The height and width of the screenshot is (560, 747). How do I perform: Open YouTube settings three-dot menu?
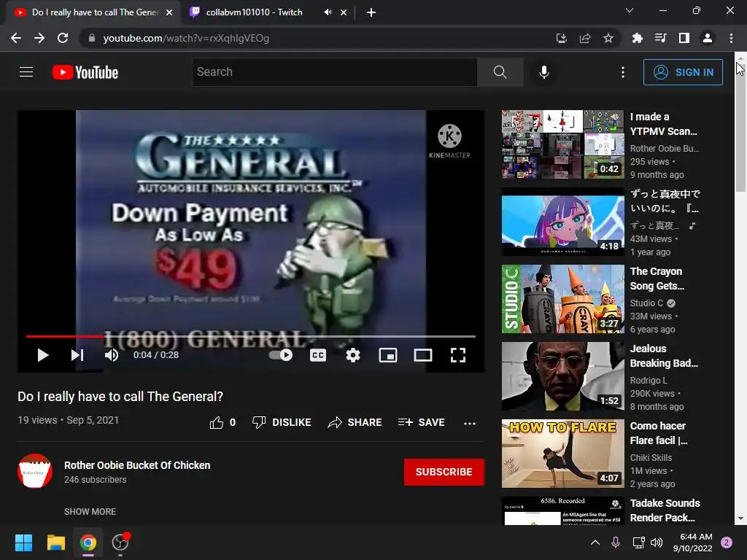(623, 72)
